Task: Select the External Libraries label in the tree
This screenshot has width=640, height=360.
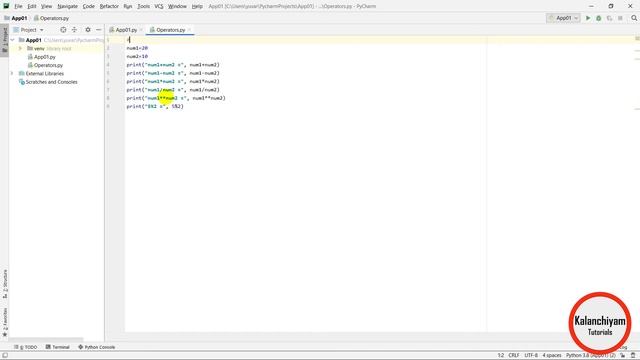Action: [x=44, y=73]
